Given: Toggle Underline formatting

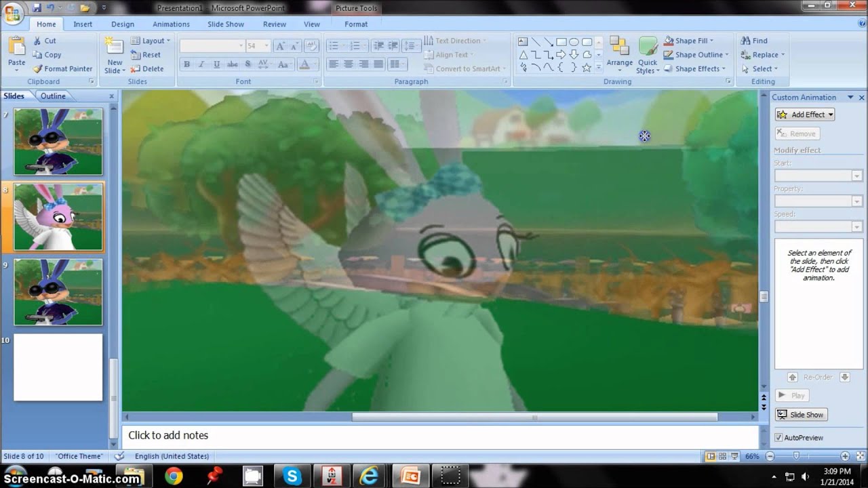Looking at the screenshot, I should (216, 64).
